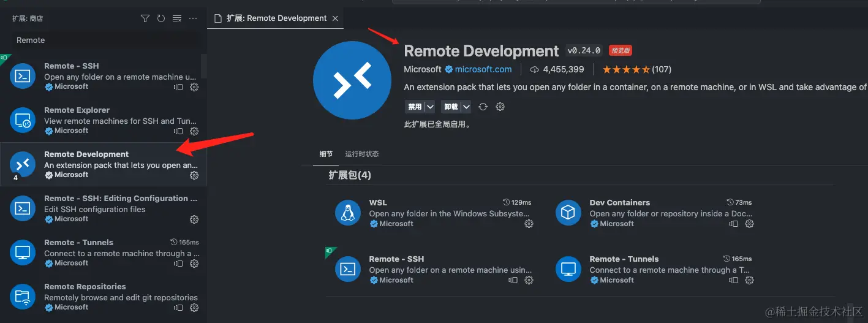Click the v0.24.0 version label
868x323 pixels.
coord(584,51)
